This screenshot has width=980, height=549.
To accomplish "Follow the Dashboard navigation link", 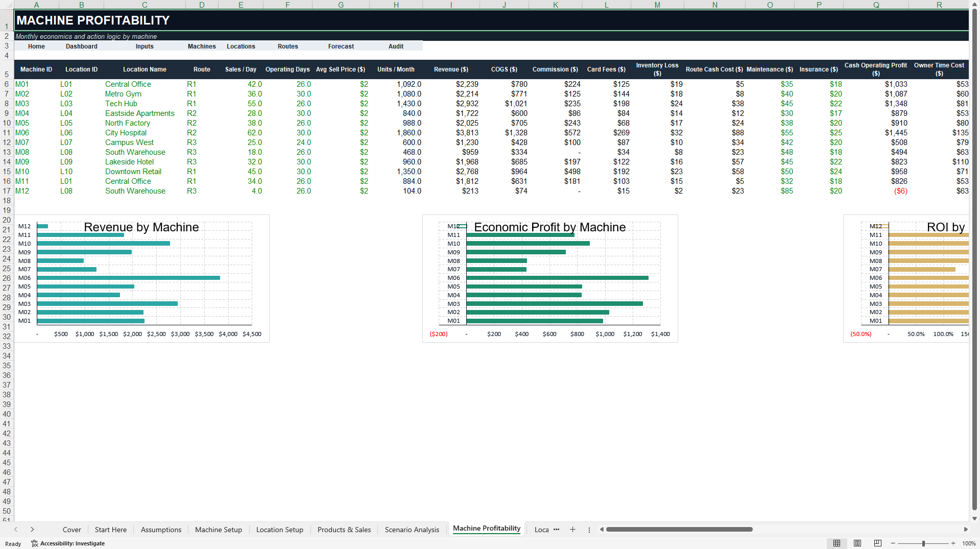I will 82,46.
